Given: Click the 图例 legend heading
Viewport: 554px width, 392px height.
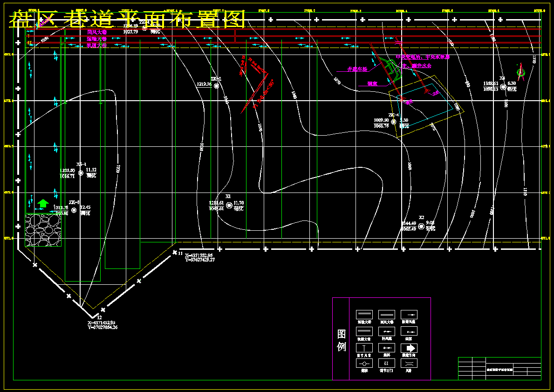Looking at the screenshot, I should pos(342,340).
